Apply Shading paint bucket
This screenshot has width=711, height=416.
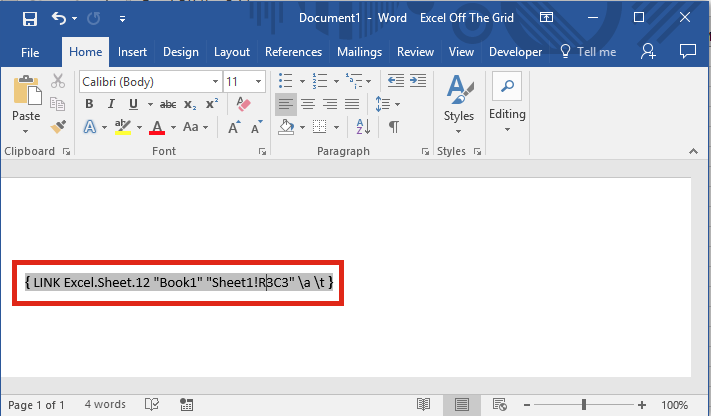pos(286,127)
